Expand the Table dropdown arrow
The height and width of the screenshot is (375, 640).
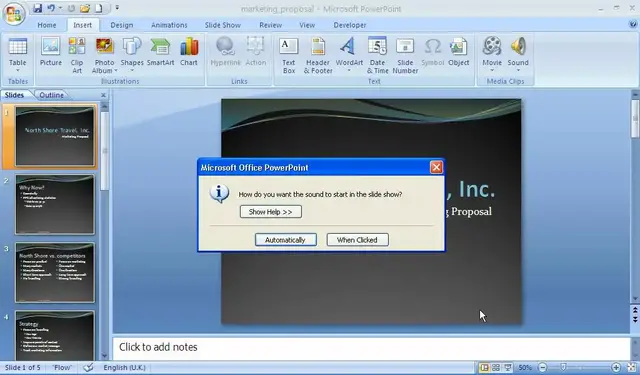click(x=18, y=71)
